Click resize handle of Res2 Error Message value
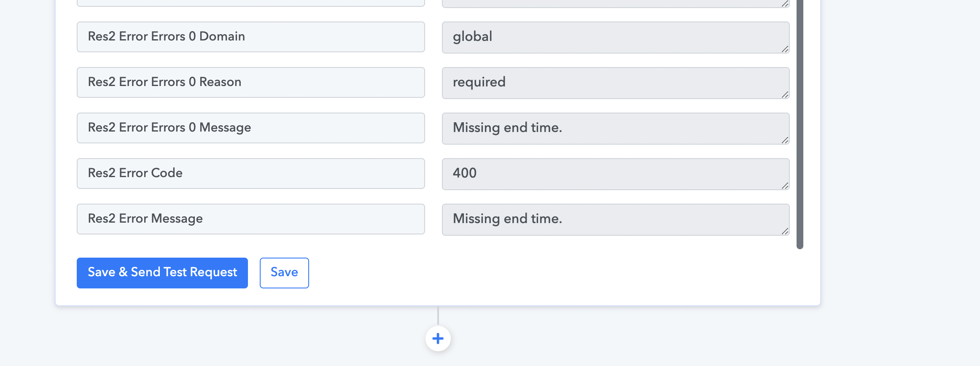This screenshot has width=980, height=366. 785,231
